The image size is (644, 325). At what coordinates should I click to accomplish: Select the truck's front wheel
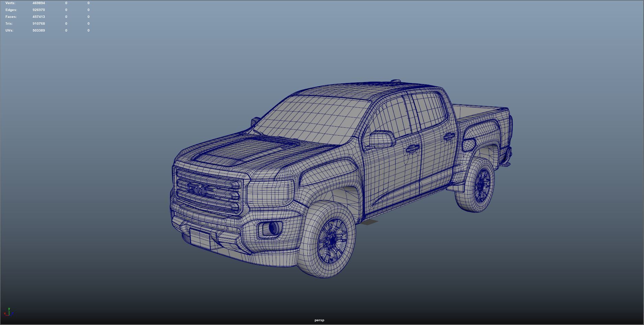point(327,239)
